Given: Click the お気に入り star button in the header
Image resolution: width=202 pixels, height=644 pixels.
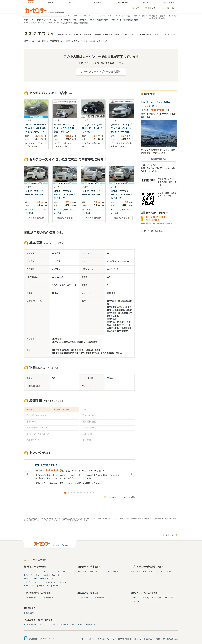Looking at the screenshot, I should point(168,8).
